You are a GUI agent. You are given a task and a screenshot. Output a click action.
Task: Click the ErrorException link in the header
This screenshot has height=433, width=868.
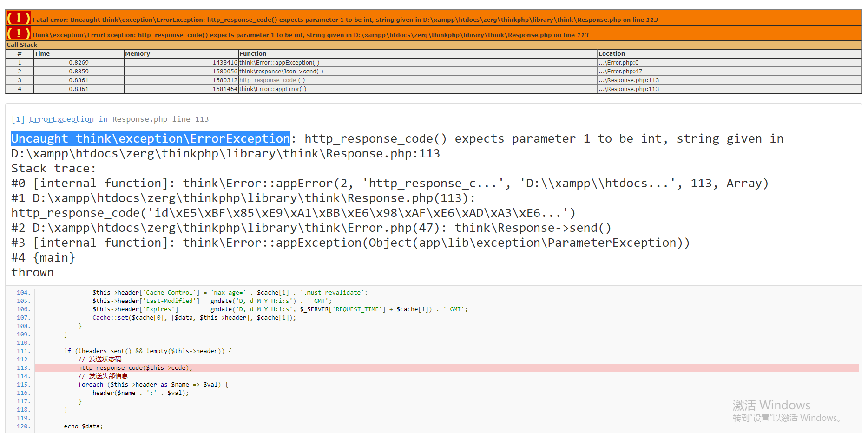click(61, 119)
